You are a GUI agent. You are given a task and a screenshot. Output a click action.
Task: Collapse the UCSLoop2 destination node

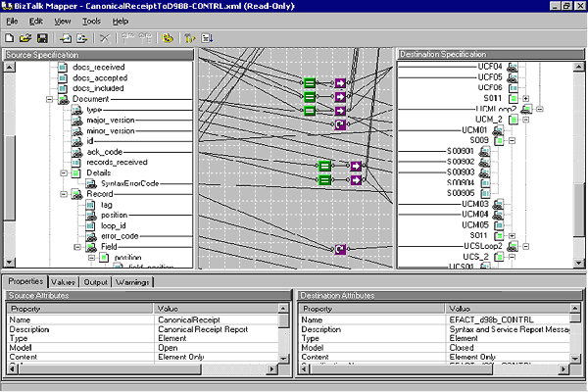tap(526, 246)
